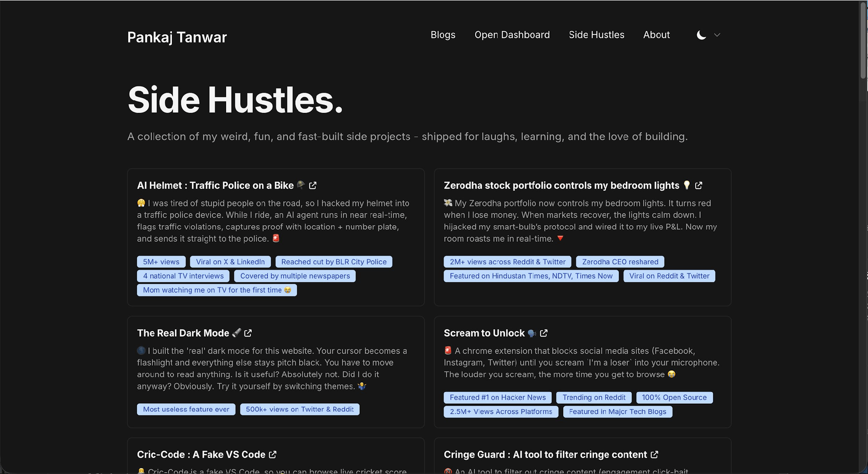
Task: Open Scream to Unlock external link icon
Action: pos(543,333)
